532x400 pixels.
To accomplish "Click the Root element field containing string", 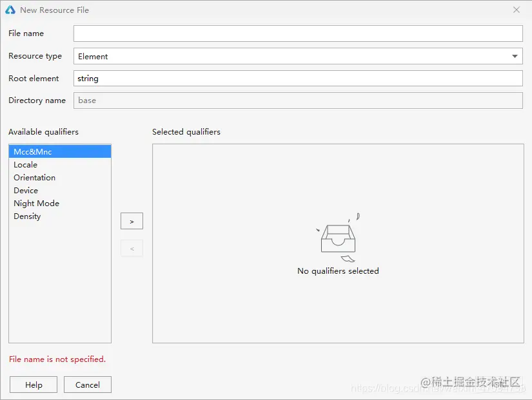I will coord(298,79).
